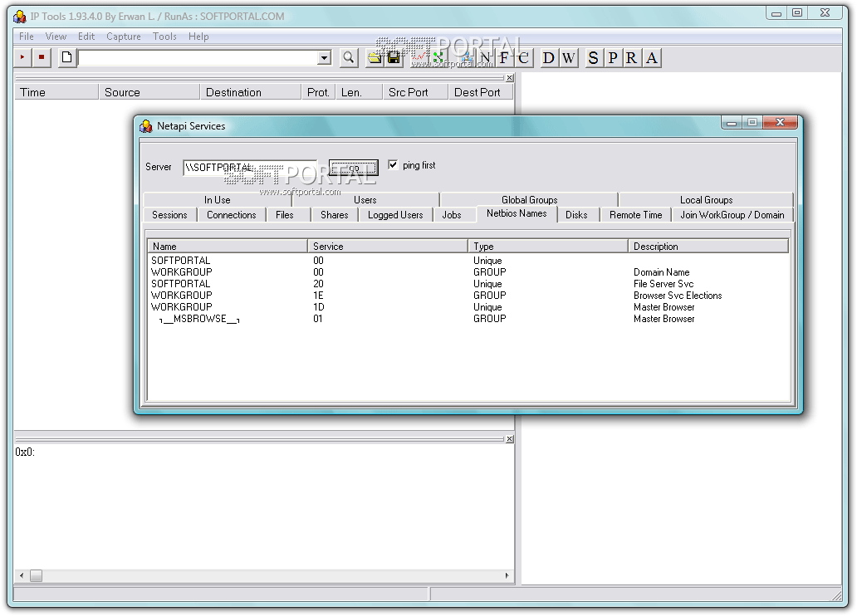This screenshot has width=857, height=616.
Task: Click the floppy disk save icon
Action: pyautogui.click(x=394, y=57)
